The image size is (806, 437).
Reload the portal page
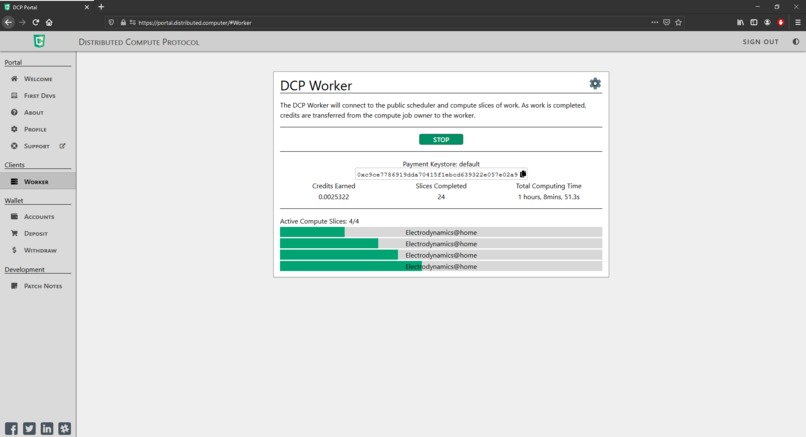pyautogui.click(x=35, y=22)
